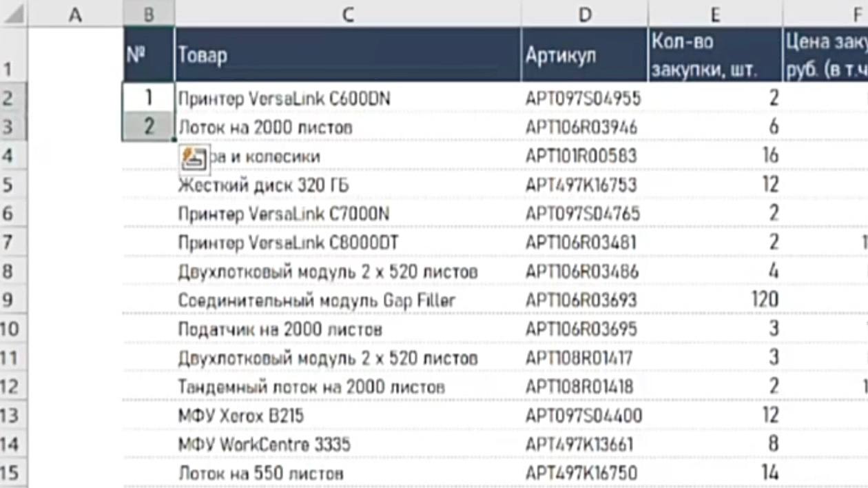Select row 3 header
Viewport: 868px width, 488px height.
click(13, 127)
